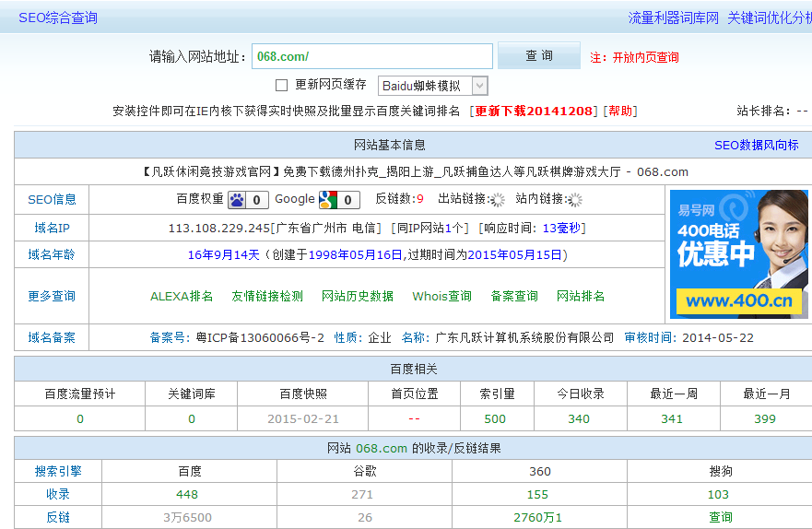Open the 关键词优化分析 link
The width and height of the screenshot is (812, 529).
point(770,18)
